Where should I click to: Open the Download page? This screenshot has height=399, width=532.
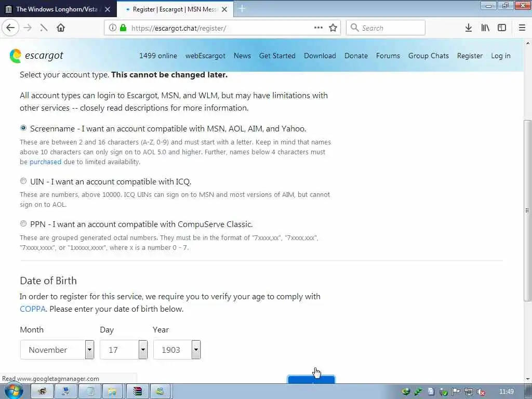(x=320, y=56)
